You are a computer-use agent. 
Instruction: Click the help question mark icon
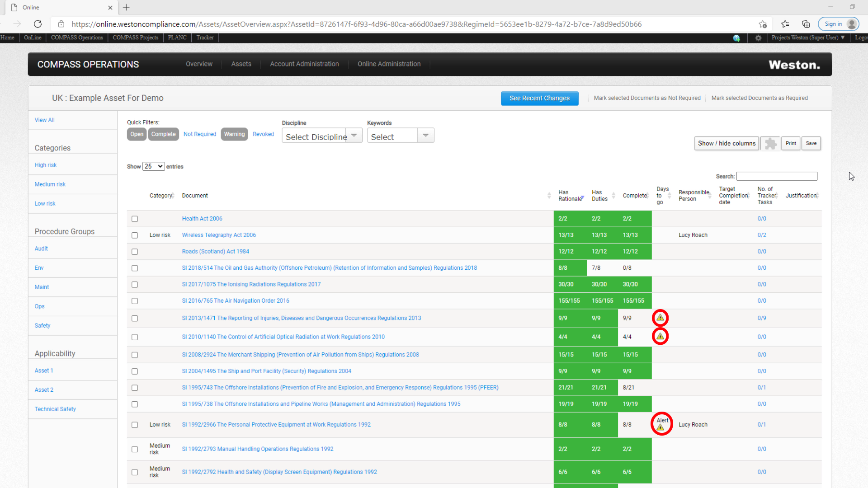coord(736,38)
